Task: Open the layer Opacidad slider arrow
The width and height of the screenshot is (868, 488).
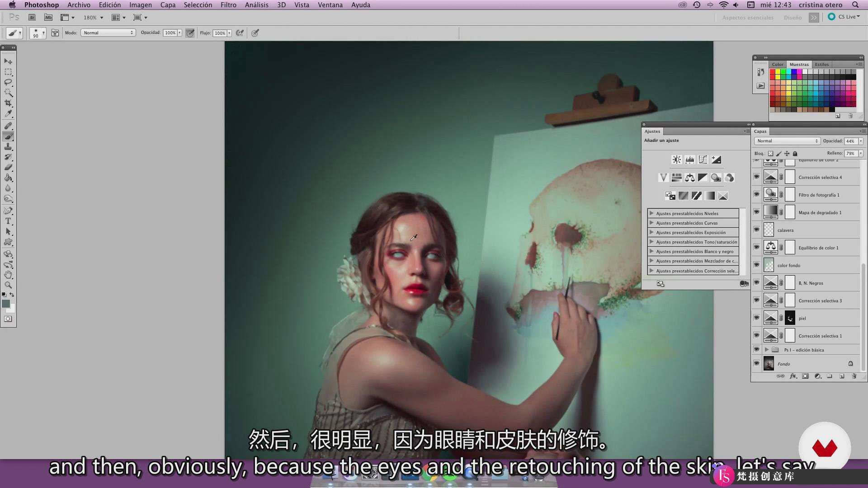Action: coord(861,141)
